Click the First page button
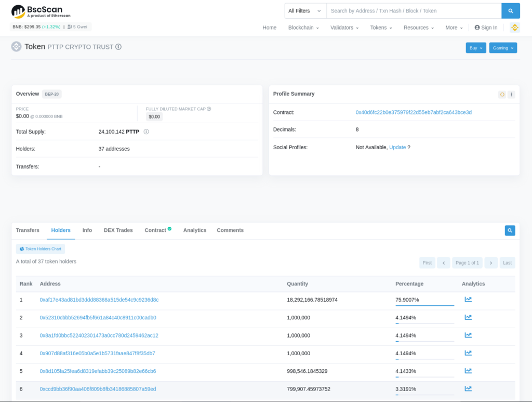Screen dimensions: 532x402 [x=427, y=263]
